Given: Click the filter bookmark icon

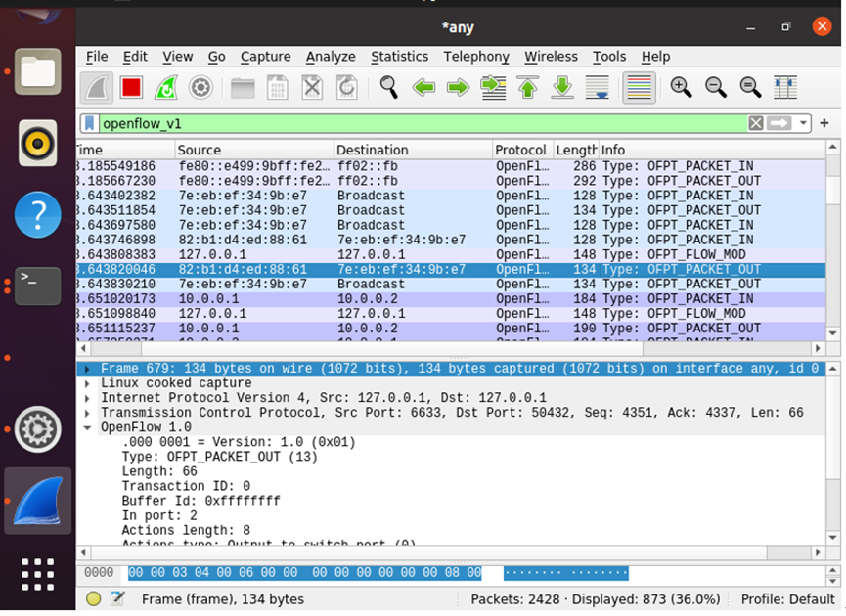Looking at the screenshot, I should [x=90, y=123].
